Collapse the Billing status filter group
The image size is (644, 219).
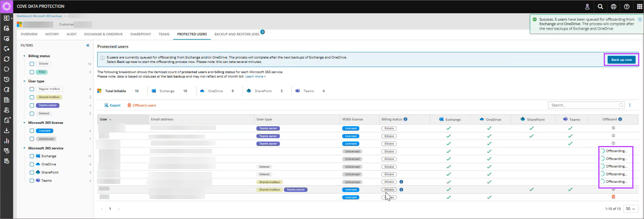coord(24,56)
